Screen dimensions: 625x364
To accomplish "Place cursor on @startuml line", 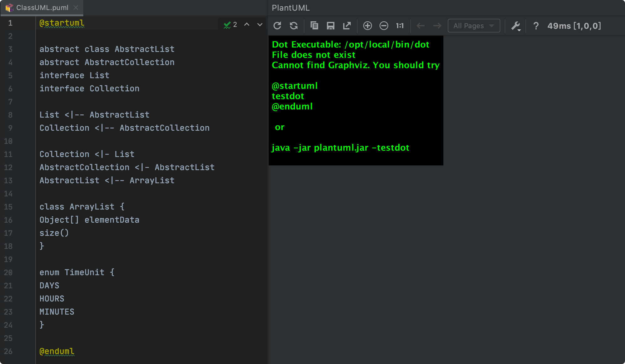I will point(62,23).
